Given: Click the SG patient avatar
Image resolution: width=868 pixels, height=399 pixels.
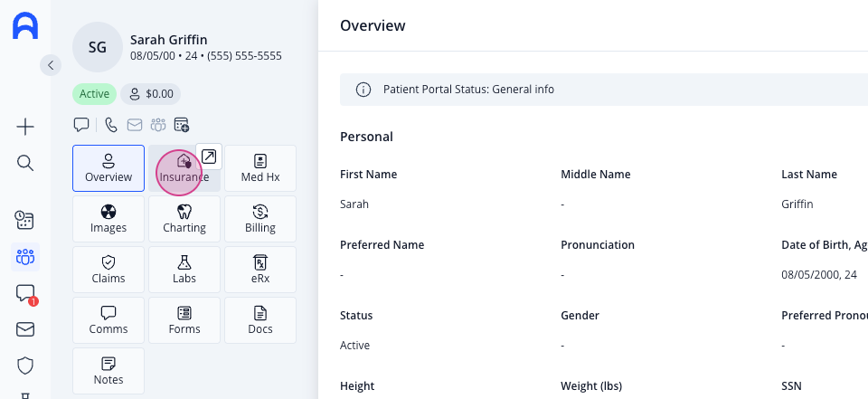Looking at the screenshot, I should [98, 47].
